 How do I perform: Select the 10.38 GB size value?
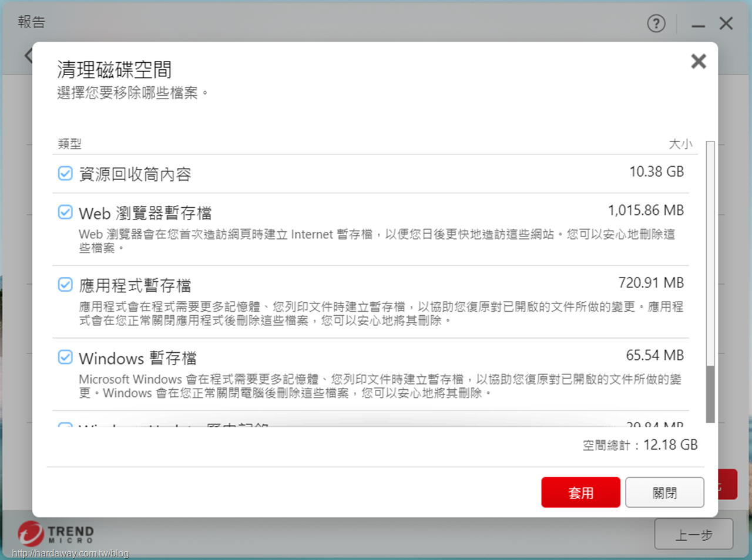(x=657, y=171)
